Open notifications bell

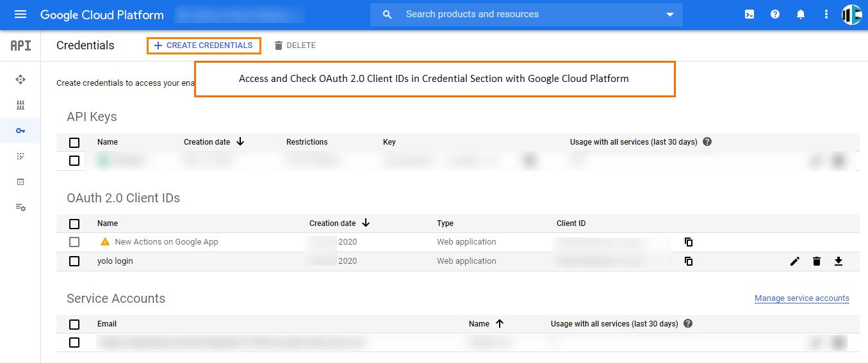coord(801,14)
